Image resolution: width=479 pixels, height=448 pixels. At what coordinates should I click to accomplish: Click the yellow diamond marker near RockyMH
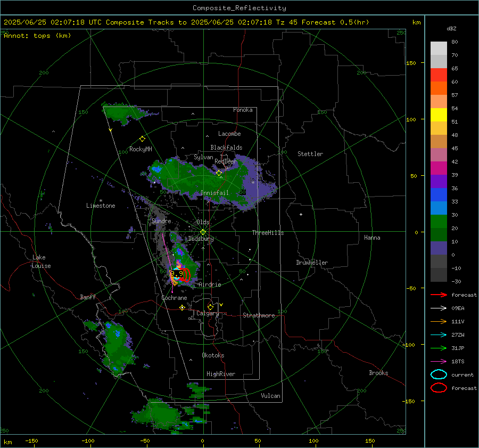tap(142, 139)
